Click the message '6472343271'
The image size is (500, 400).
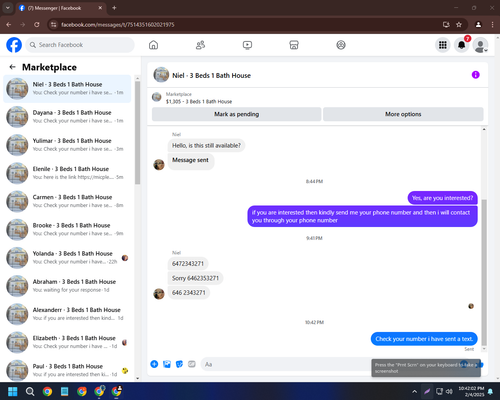[x=188, y=264]
